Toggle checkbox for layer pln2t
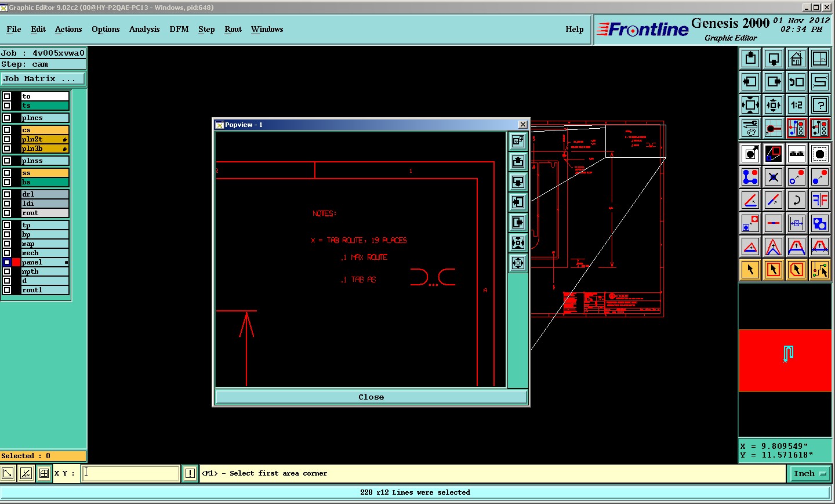Screen dimensions: 835x504 (x=7, y=139)
